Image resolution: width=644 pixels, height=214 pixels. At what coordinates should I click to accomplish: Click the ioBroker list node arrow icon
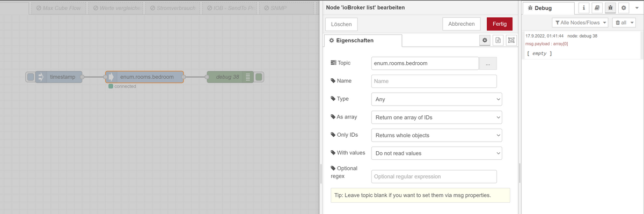click(x=112, y=77)
